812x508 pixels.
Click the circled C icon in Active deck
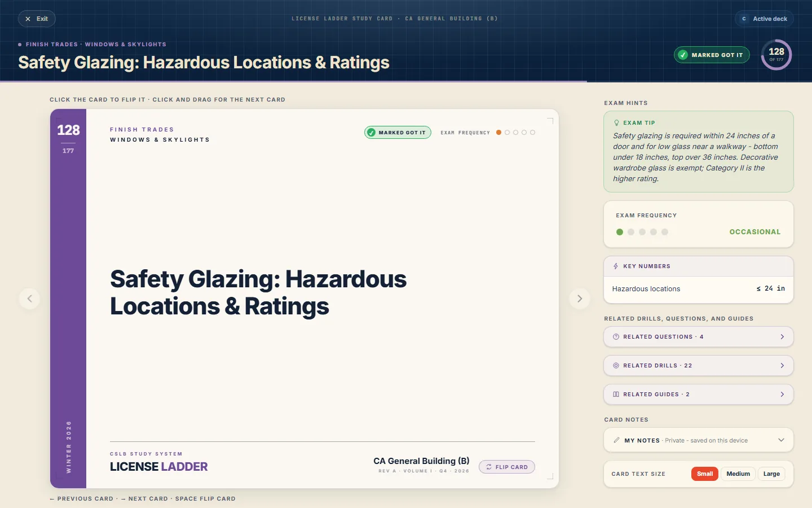click(x=744, y=19)
